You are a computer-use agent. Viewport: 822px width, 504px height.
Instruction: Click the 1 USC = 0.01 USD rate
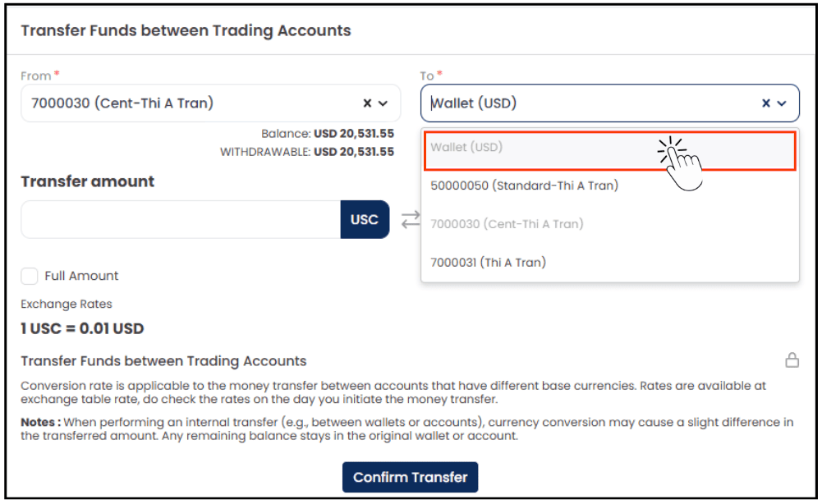82,329
